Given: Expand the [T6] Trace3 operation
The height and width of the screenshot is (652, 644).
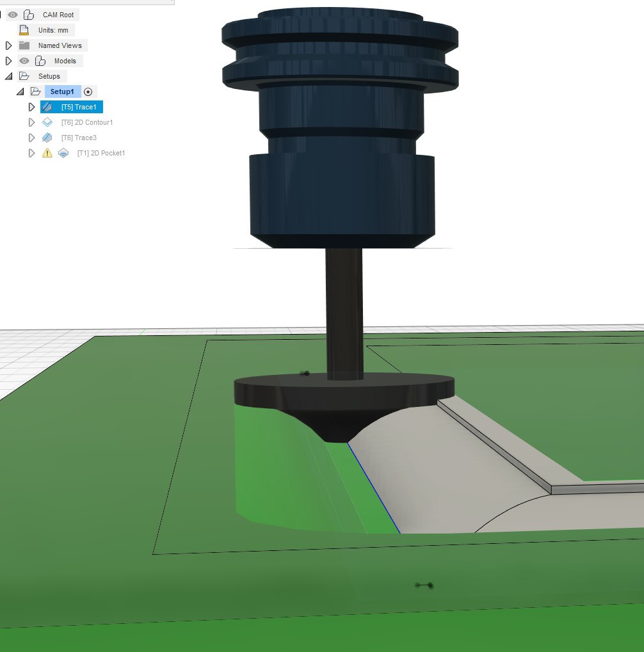Looking at the screenshot, I should pos(31,138).
